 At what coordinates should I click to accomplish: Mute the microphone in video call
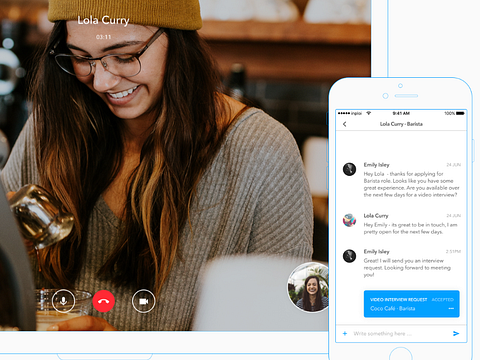(63, 301)
